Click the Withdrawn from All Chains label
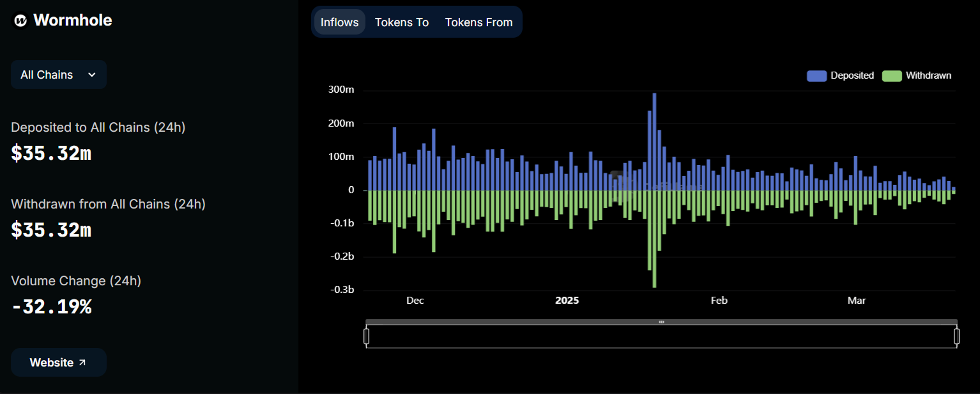 [109, 204]
